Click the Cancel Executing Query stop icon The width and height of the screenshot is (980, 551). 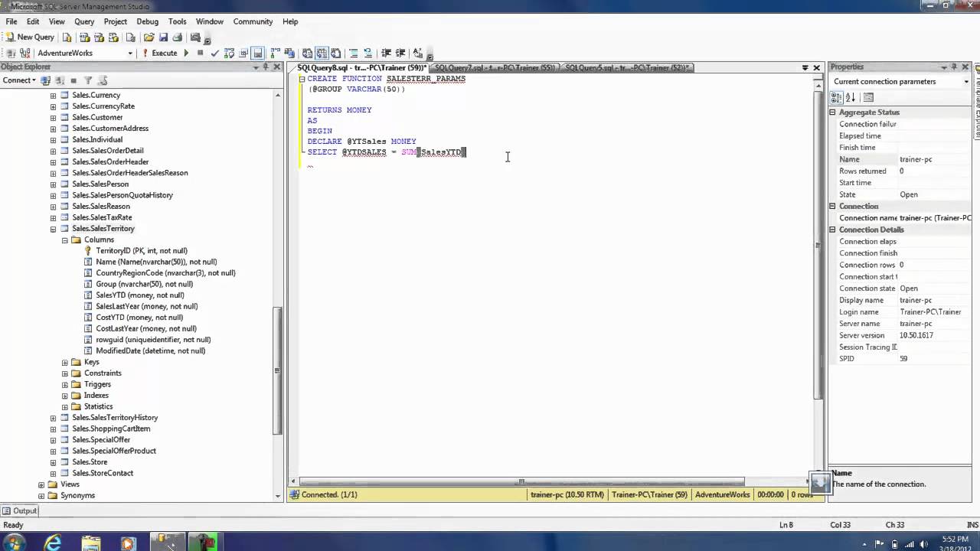point(200,53)
